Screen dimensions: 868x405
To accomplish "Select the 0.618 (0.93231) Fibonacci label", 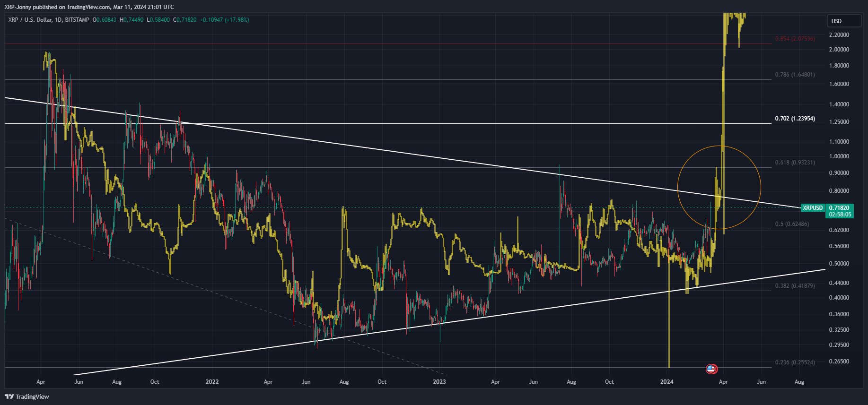I will pyautogui.click(x=795, y=163).
